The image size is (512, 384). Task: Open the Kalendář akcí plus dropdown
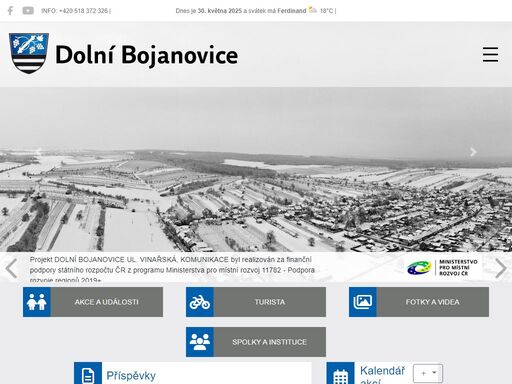428,373
